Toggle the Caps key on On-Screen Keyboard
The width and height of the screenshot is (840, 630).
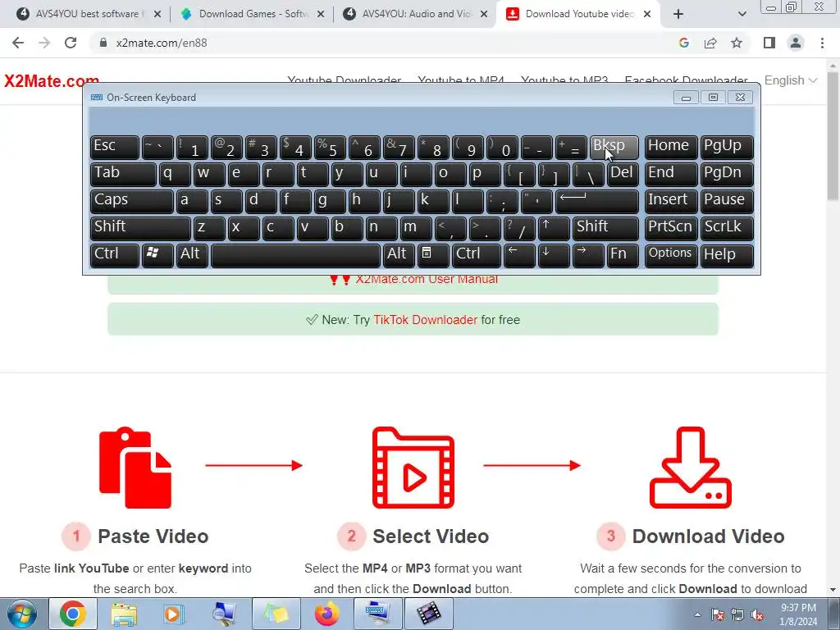[x=132, y=201]
